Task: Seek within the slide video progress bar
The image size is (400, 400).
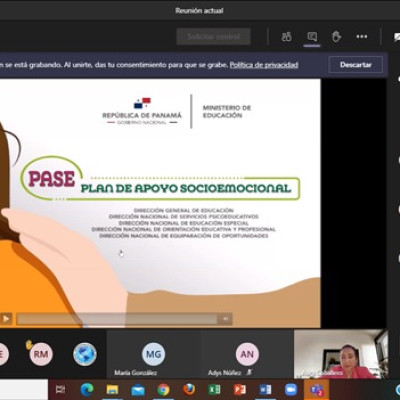Action: pyautogui.click(x=117, y=319)
